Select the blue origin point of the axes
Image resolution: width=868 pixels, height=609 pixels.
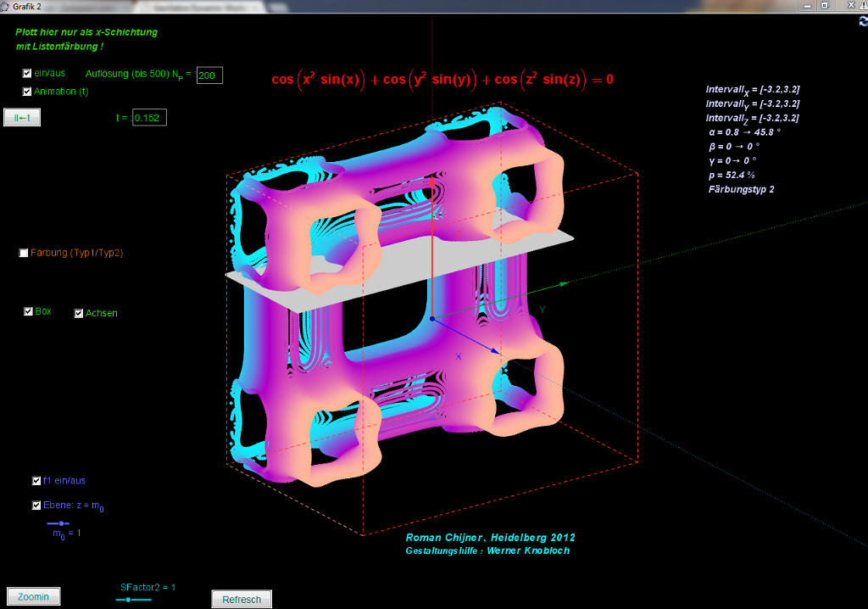click(x=432, y=319)
